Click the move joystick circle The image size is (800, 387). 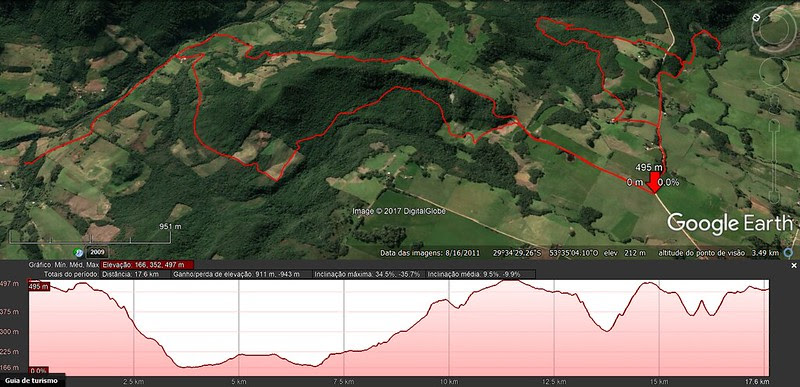tap(773, 71)
